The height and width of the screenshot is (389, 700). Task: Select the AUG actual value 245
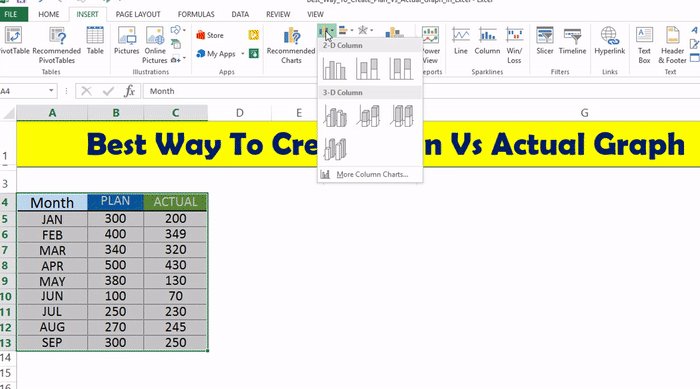175,327
